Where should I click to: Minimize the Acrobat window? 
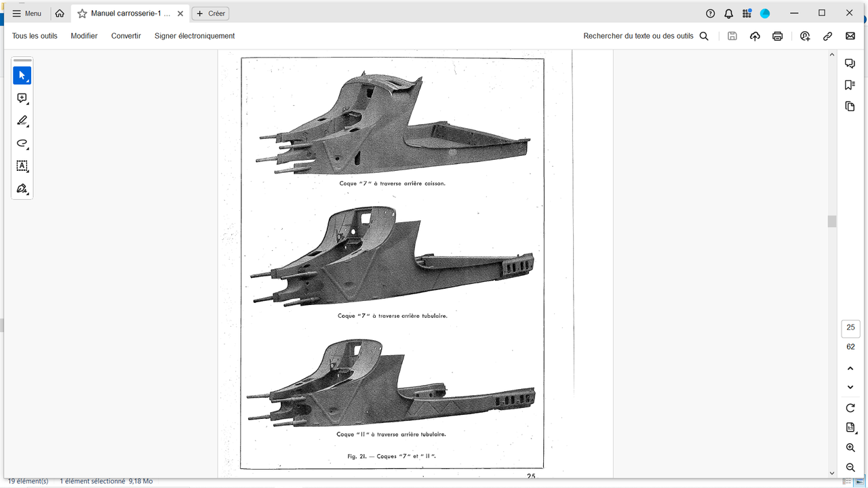pyautogui.click(x=794, y=13)
